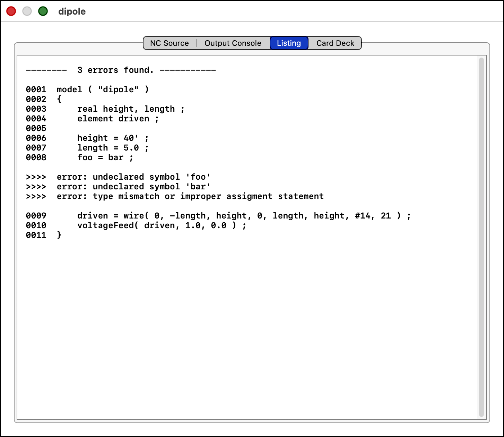
Task: Open the Output Console tab
Action: (x=233, y=43)
